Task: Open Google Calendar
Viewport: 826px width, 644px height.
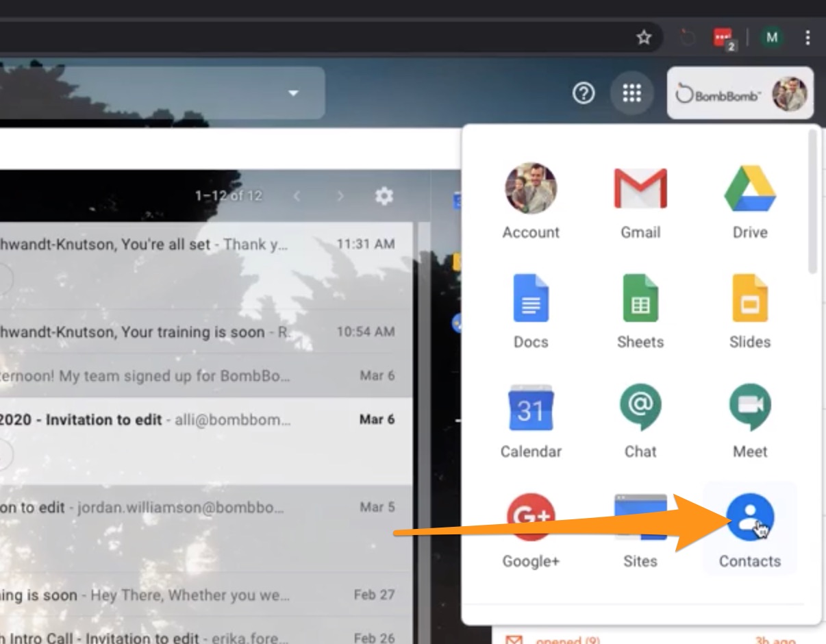Action: [x=531, y=419]
